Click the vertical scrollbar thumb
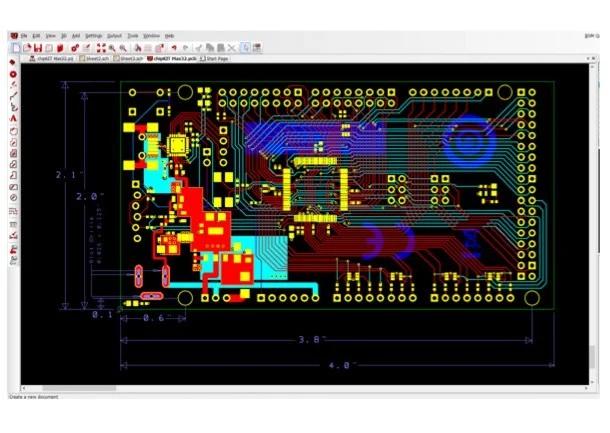The height and width of the screenshot is (433, 610). coord(592,356)
